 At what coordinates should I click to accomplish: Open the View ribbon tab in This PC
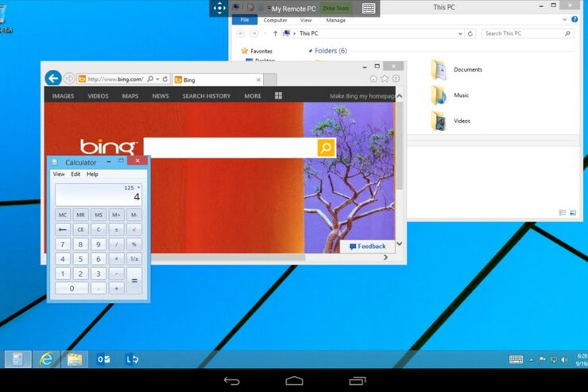[306, 20]
